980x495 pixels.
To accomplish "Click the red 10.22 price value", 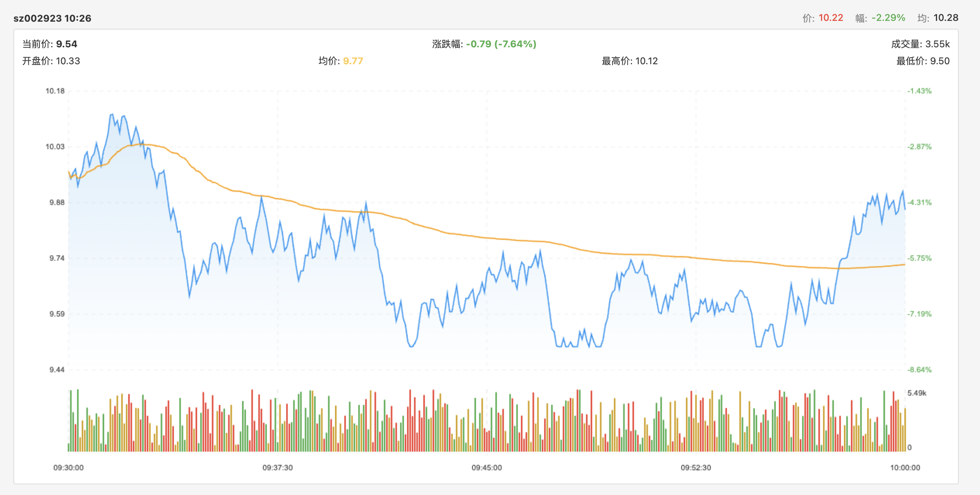I will pos(831,18).
